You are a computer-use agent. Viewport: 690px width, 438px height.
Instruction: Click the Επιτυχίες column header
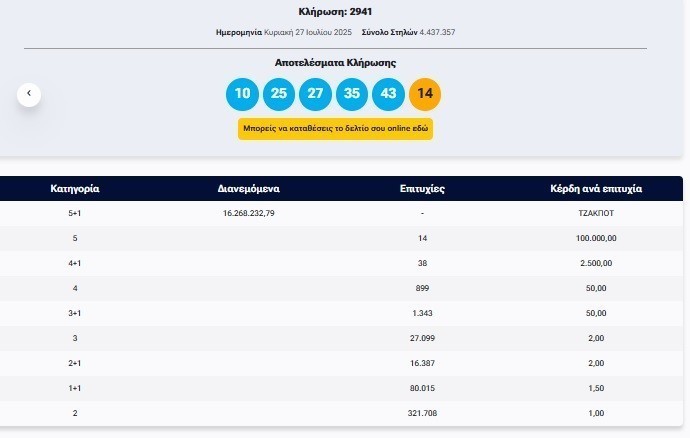tap(423, 188)
